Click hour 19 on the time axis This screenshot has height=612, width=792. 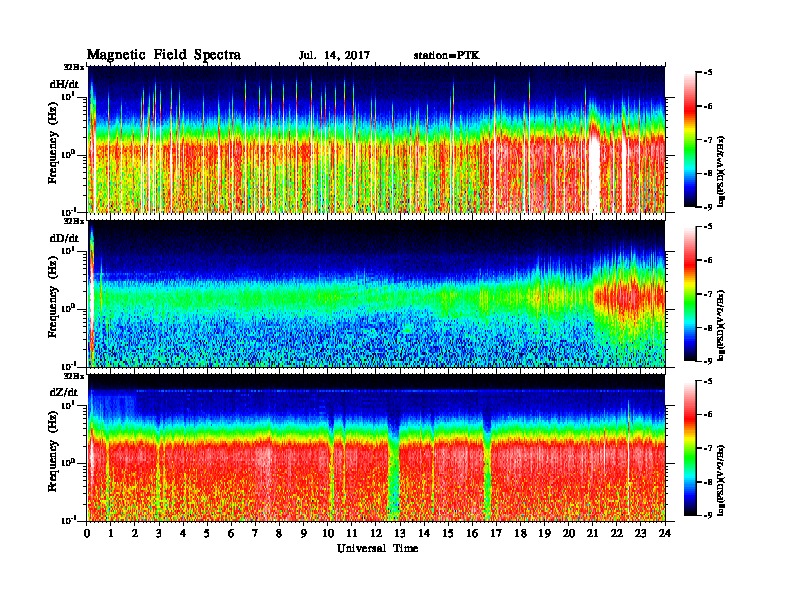point(544,534)
